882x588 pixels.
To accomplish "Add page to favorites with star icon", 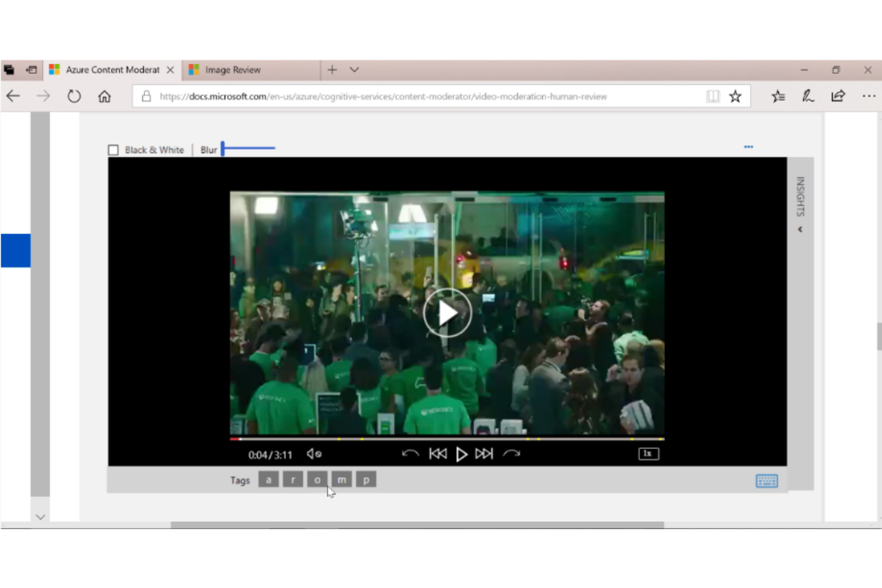I will tap(735, 97).
